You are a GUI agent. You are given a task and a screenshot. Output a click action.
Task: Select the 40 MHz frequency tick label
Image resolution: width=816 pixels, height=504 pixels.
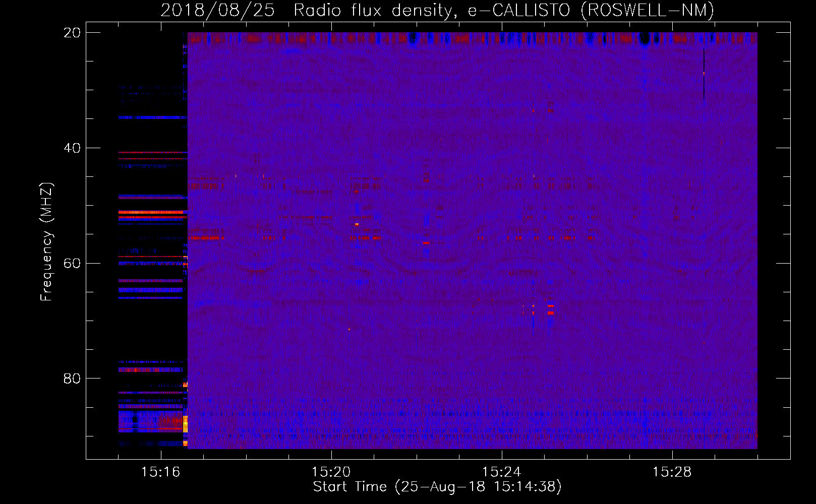72,148
